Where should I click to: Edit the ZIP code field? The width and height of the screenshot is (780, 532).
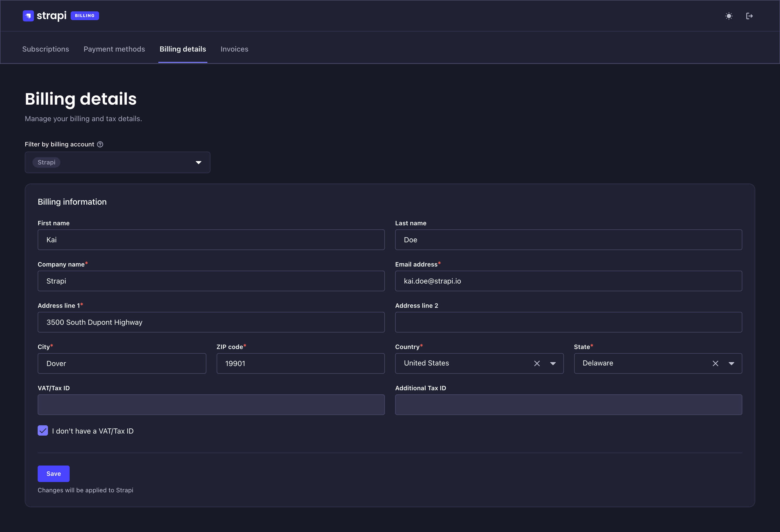click(x=300, y=363)
